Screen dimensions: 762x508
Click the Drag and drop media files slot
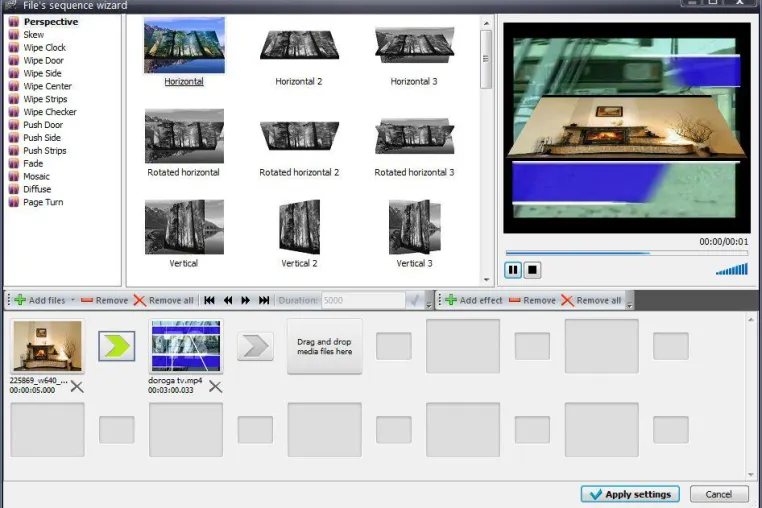click(325, 347)
